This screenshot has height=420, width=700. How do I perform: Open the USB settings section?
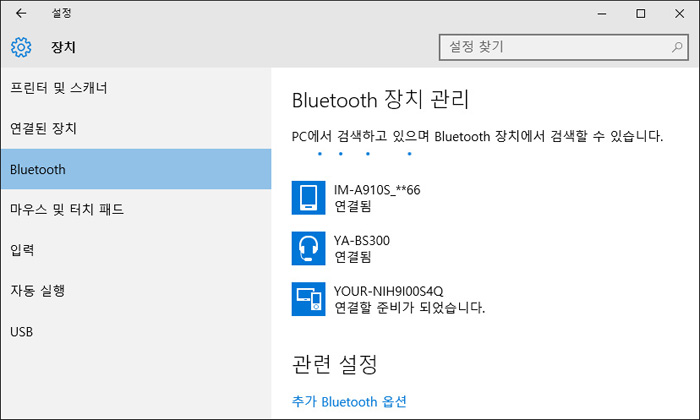pos(136,332)
